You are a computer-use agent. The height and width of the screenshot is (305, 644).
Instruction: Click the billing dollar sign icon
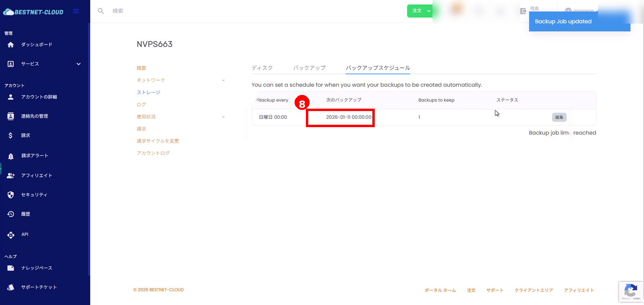(11, 136)
